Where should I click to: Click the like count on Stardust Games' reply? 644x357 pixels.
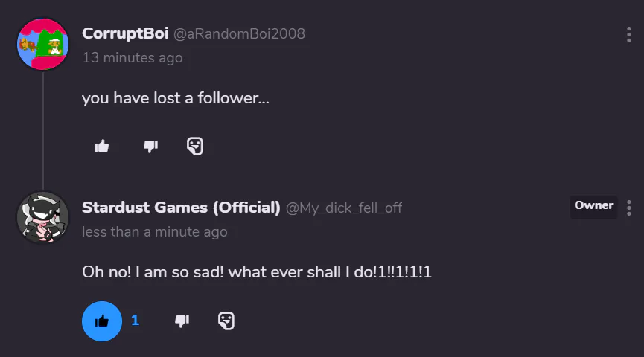tap(136, 321)
